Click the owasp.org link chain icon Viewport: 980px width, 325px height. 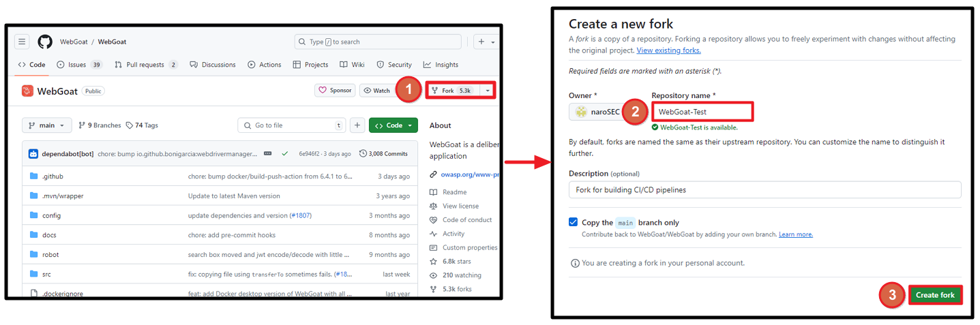coord(433,174)
